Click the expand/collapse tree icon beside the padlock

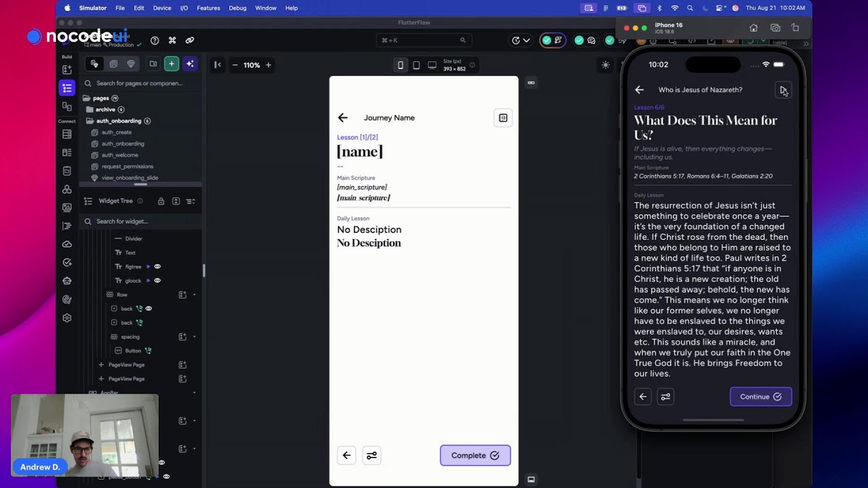point(176,201)
